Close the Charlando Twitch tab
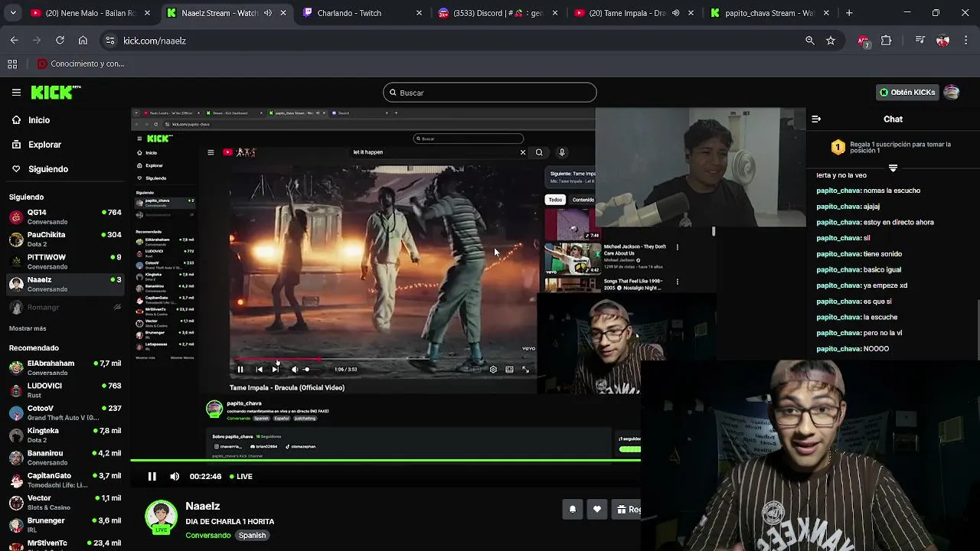Screen dimensions: 980x551 (419, 13)
